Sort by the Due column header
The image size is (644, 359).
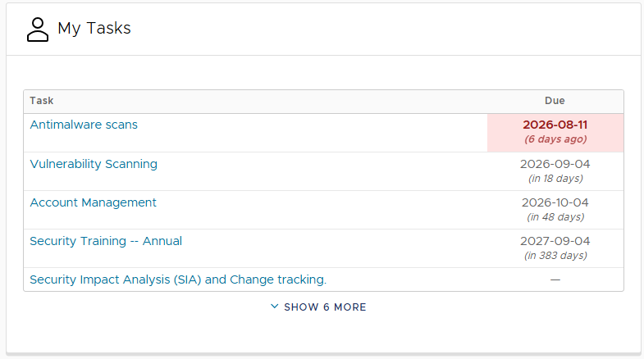coord(555,101)
